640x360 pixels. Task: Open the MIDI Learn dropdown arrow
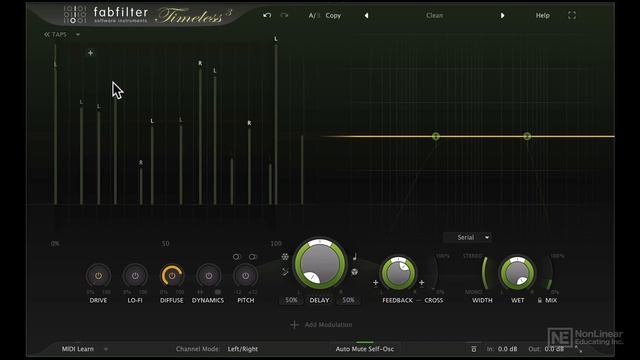click(x=106, y=349)
